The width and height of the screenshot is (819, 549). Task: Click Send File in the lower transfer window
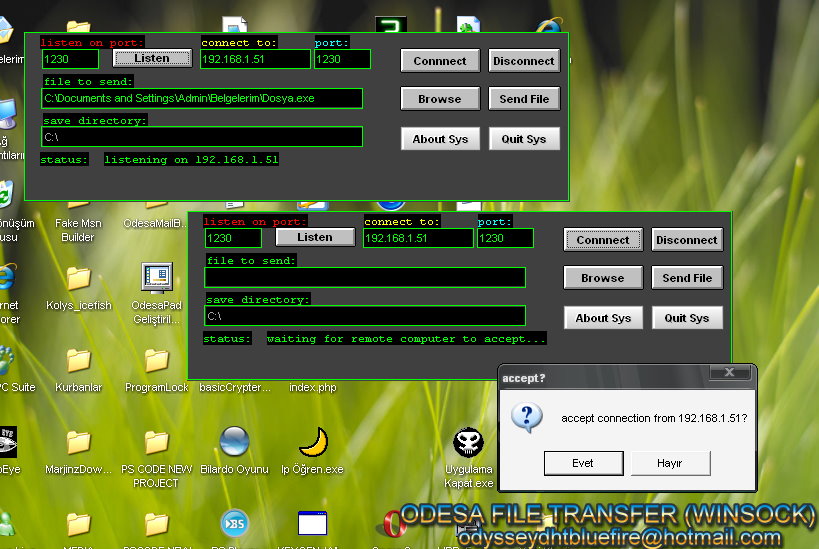(687, 278)
